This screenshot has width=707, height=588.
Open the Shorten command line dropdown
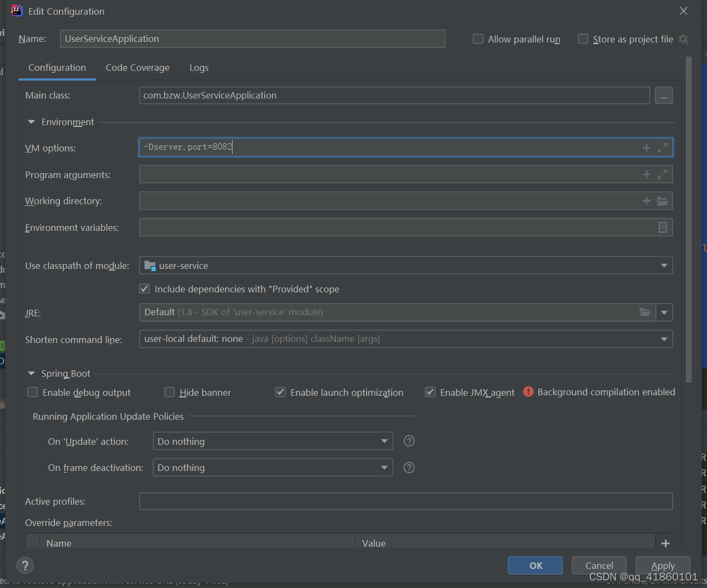click(x=664, y=339)
